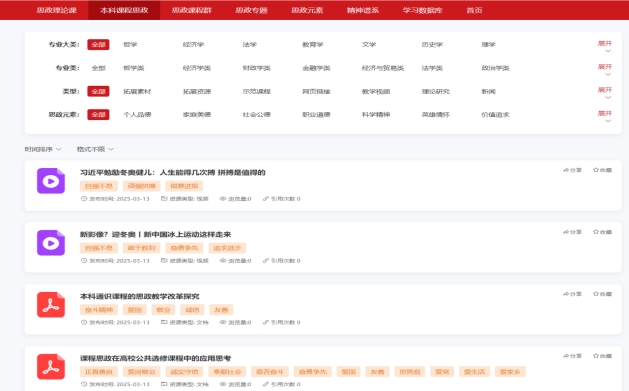Screen dimensions: 629x391
Task: Filter 思政元素 by 职业道德
Action: 316,115
